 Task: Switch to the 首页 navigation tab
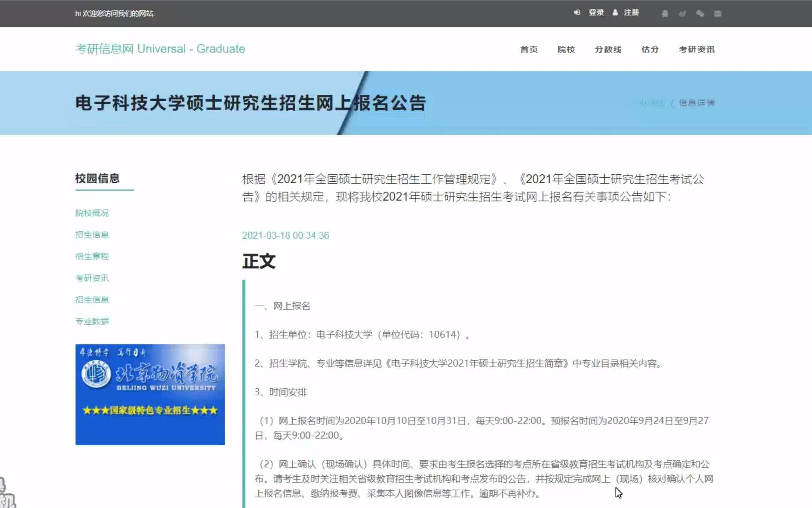(x=529, y=50)
